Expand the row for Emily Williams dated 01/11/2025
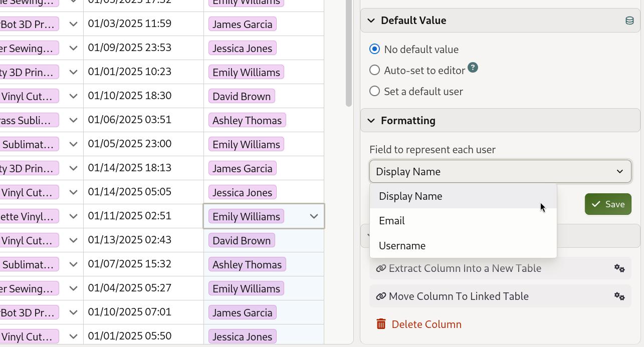Image resolution: width=644 pixels, height=347 pixels. click(314, 216)
